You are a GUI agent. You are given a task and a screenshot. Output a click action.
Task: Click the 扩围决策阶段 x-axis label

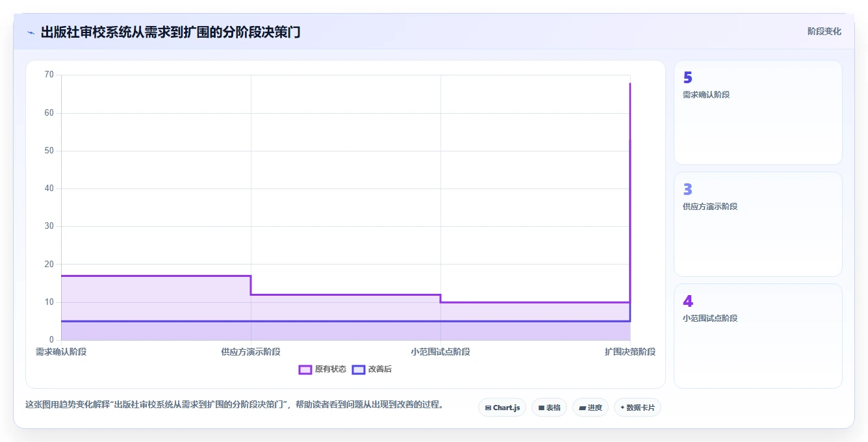click(630, 352)
